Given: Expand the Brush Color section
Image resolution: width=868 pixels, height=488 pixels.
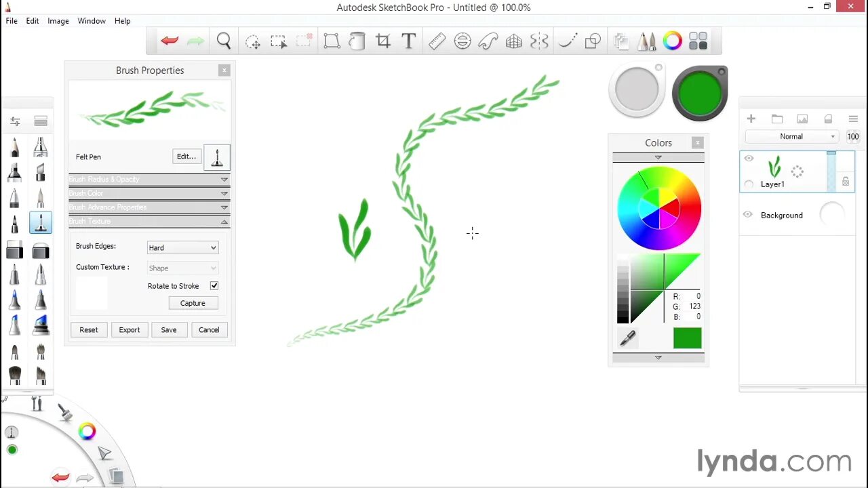Looking at the screenshot, I should [x=149, y=193].
